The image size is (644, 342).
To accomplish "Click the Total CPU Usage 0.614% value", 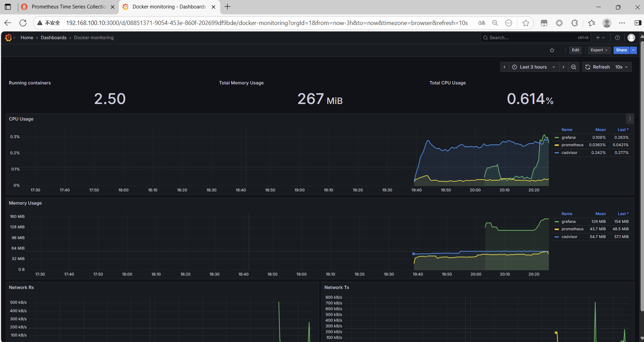I will point(530,99).
